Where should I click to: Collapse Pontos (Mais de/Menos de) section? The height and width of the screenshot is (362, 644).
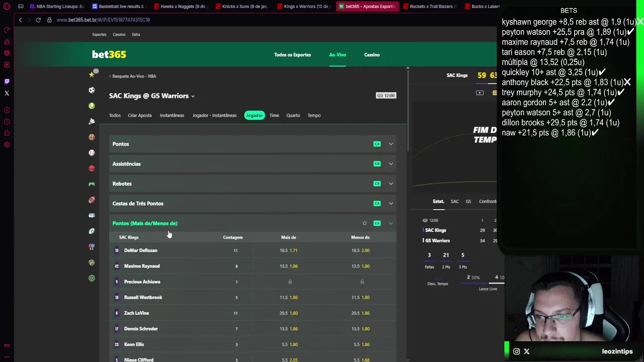(391, 223)
